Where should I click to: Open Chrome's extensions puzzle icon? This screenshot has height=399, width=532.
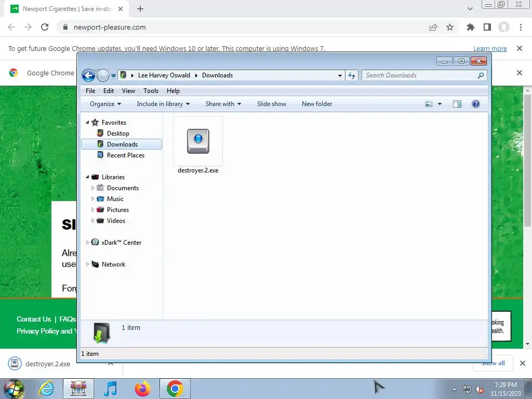coord(470,27)
